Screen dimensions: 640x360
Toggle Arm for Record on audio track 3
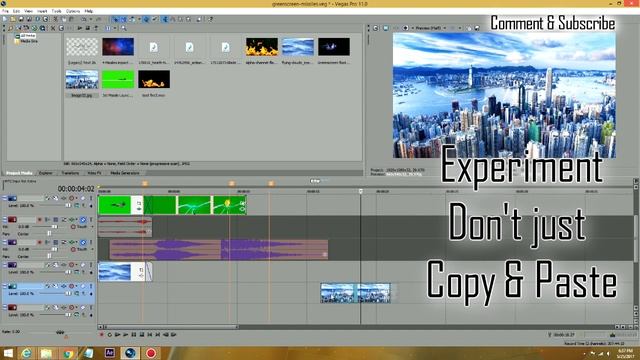point(40,242)
